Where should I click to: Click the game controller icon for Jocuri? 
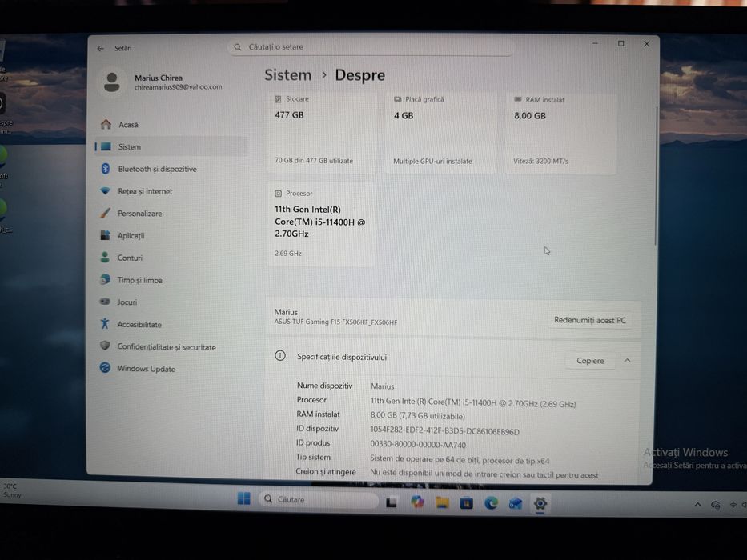click(x=105, y=302)
